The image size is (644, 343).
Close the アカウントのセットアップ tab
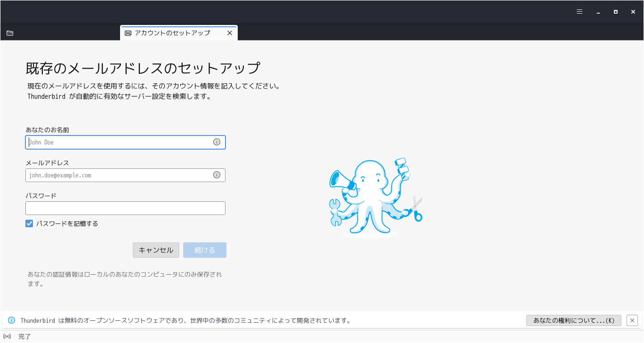[x=230, y=33]
